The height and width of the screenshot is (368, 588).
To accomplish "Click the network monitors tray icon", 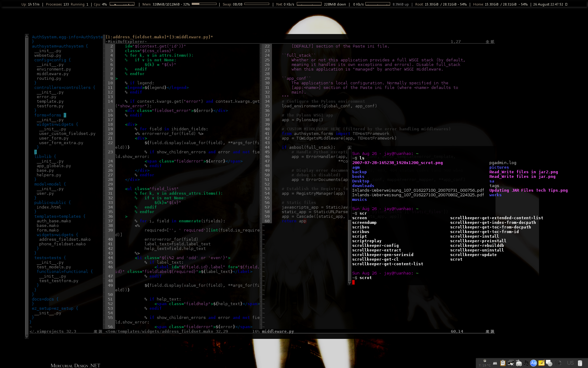I will point(511,363).
